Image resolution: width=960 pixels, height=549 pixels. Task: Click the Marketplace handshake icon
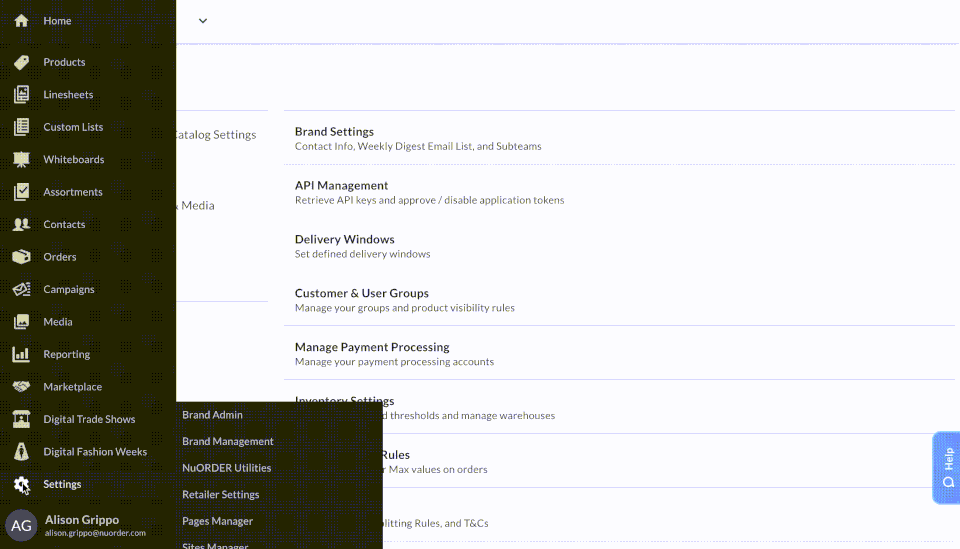click(21, 386)
